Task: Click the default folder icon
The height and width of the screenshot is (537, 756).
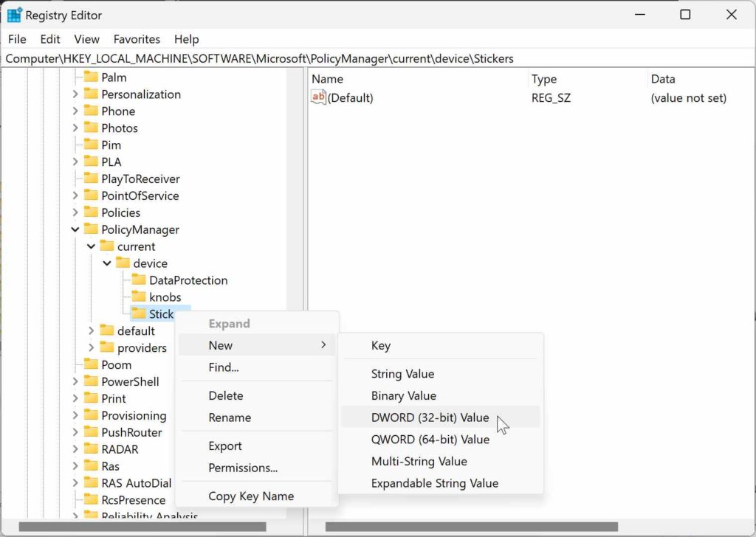Action: coord(107,330)
